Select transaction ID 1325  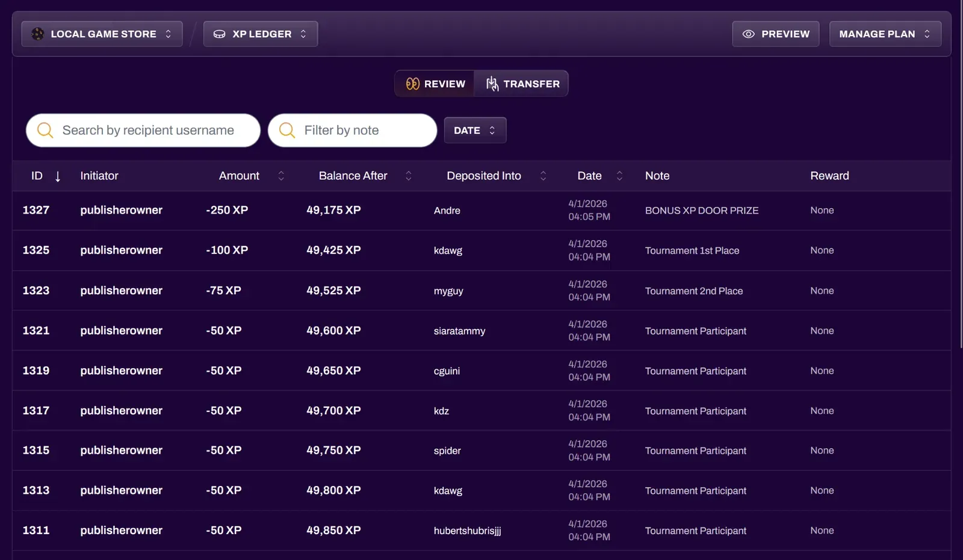point(36,250)
